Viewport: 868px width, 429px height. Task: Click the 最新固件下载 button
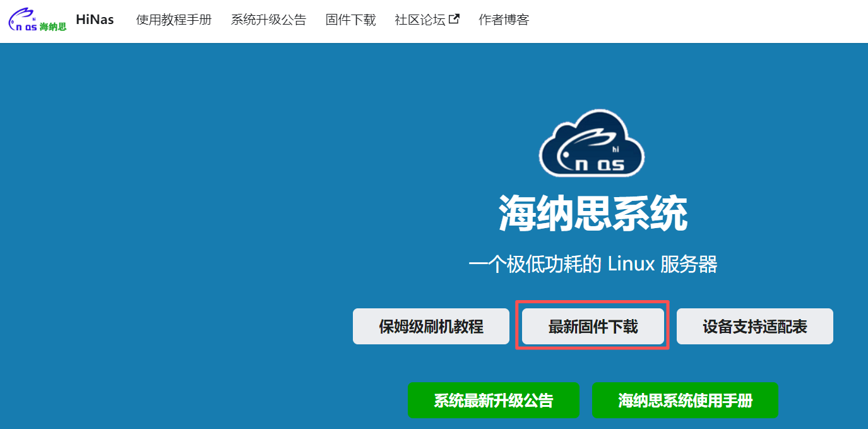click(593, 327)
